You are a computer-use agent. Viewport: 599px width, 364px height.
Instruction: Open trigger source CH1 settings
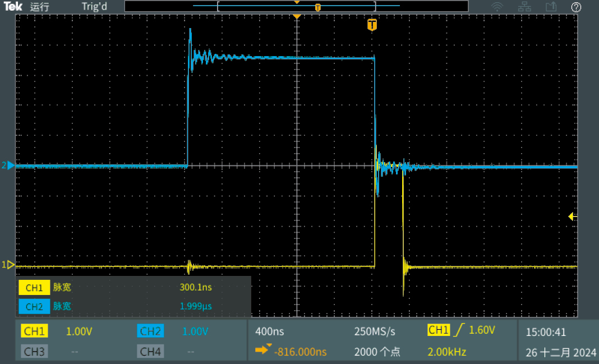438,330
